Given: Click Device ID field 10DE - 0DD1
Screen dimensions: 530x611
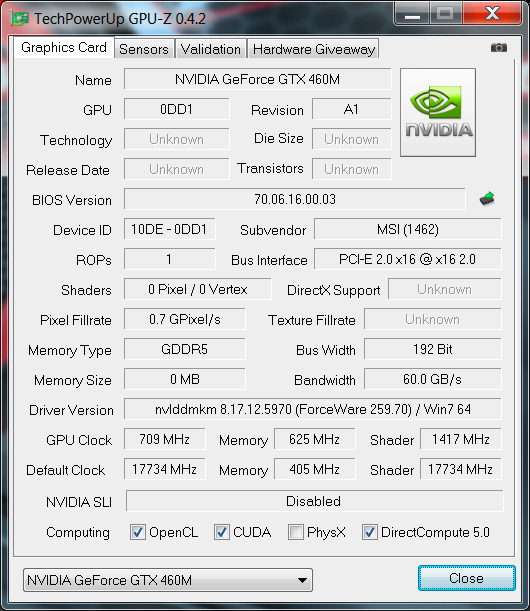Looking at the screenshot, I should [x=170, y=229].
